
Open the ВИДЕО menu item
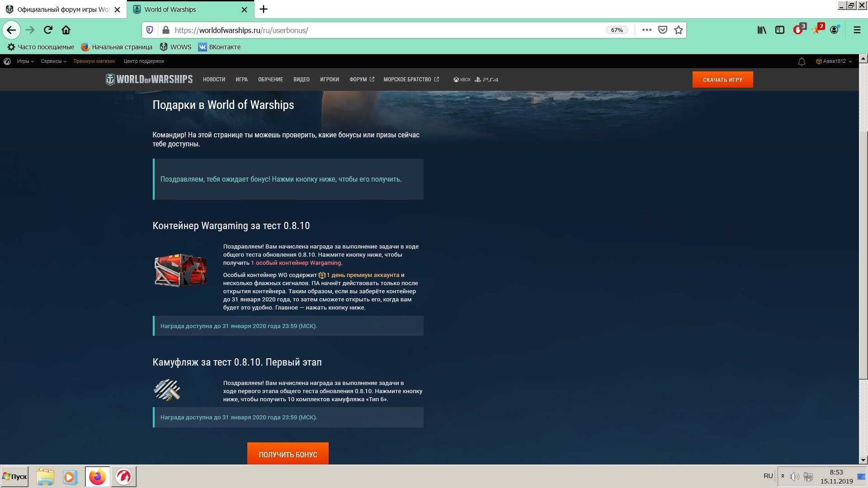click(302, 80)
